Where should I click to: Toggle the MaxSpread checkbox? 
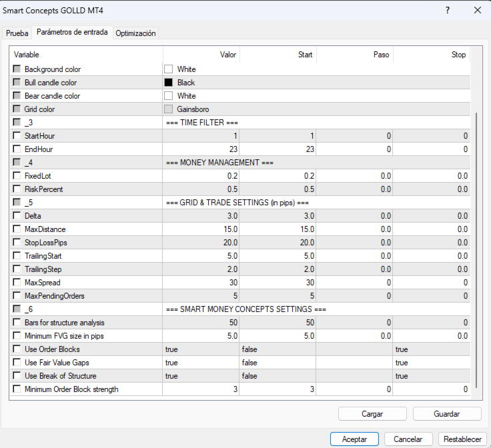coord(17,282)
